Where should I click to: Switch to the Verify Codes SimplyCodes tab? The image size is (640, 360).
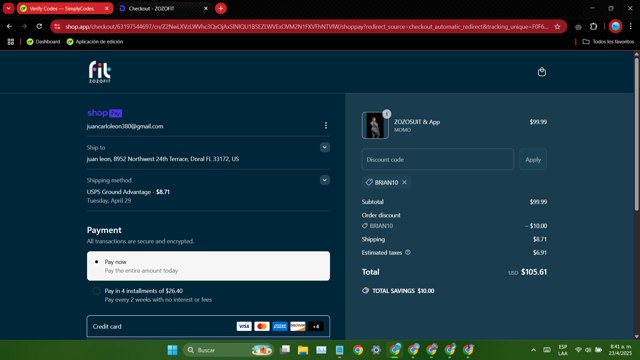pyautogui.click(x=61, y=9)
